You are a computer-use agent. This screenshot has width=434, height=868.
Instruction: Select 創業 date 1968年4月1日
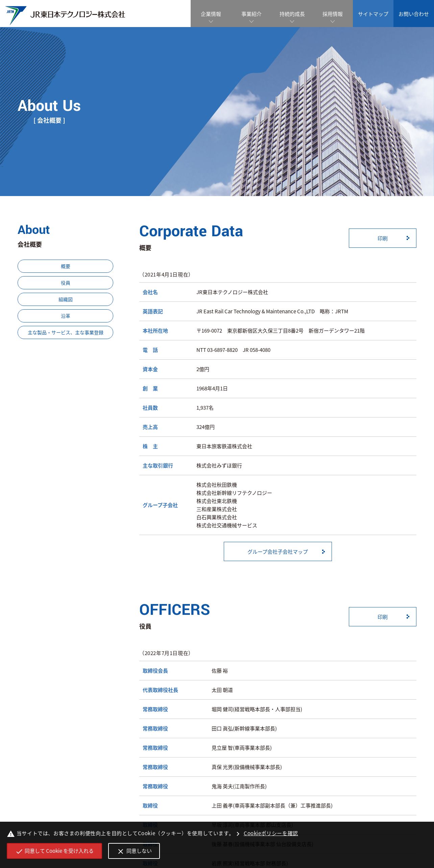pyautogui.click(x=212, y=389)
